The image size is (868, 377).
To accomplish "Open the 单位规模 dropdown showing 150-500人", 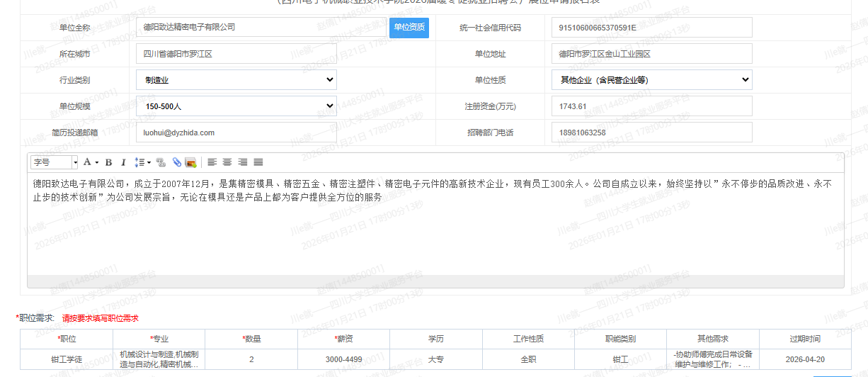I will point(236,106).
